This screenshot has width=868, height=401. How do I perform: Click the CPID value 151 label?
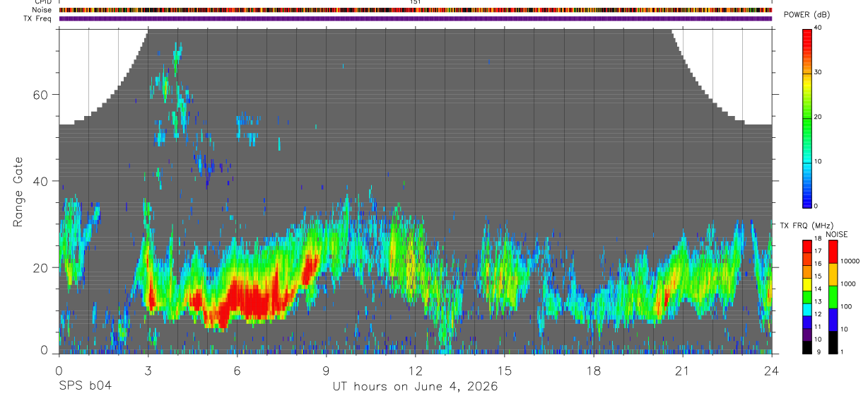click(415, 2)
